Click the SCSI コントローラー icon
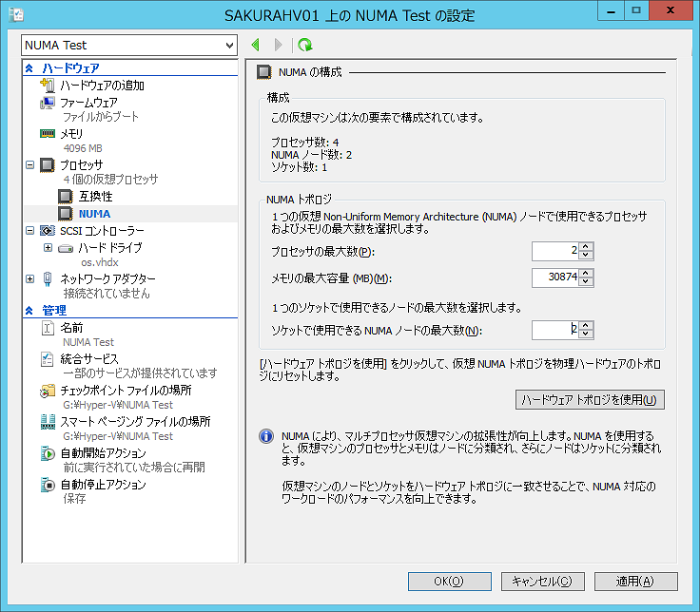This screenshot has width=700, height=612. pyautogui.click(x=48, y=231)
